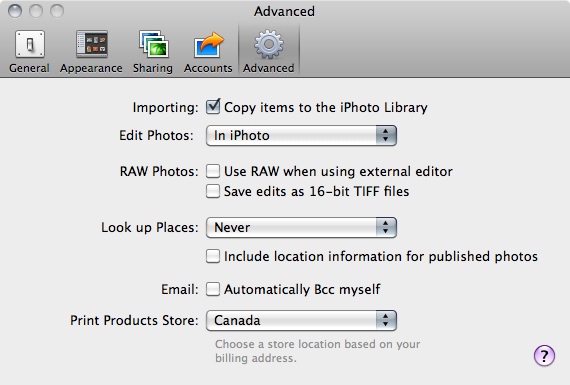
Task: Open the Sharing preferences pane
Action: coord(153,52)
